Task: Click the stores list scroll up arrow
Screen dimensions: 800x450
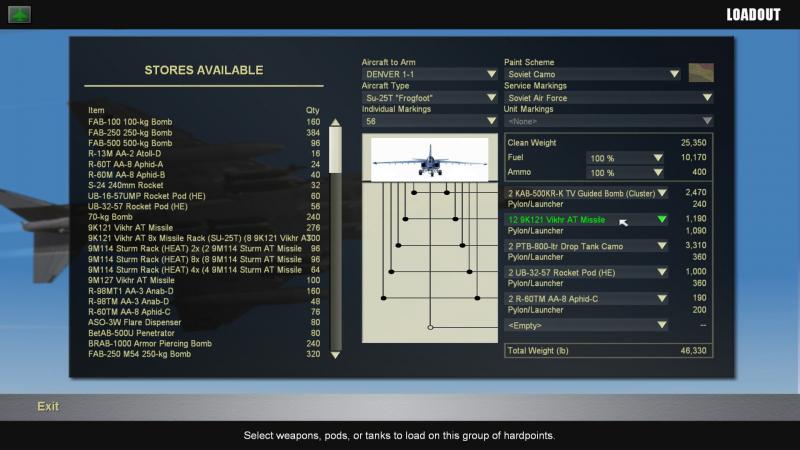Action: click(335, 122)
